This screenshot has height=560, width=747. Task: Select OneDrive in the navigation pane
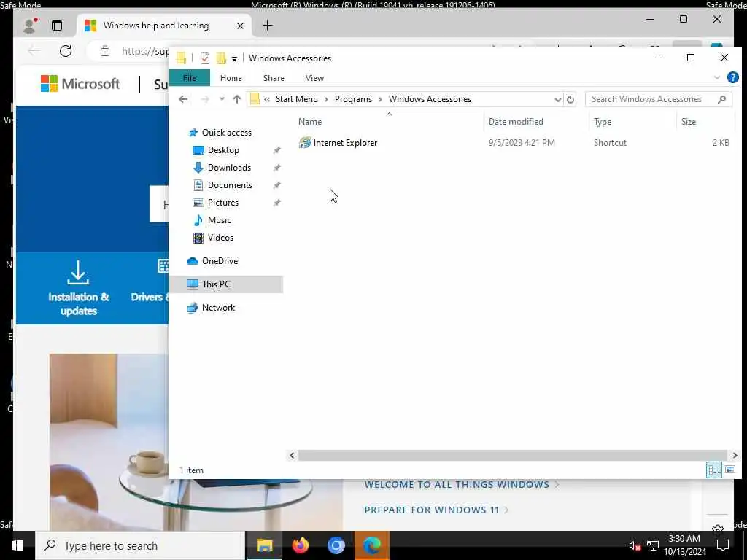coord(212,261)
